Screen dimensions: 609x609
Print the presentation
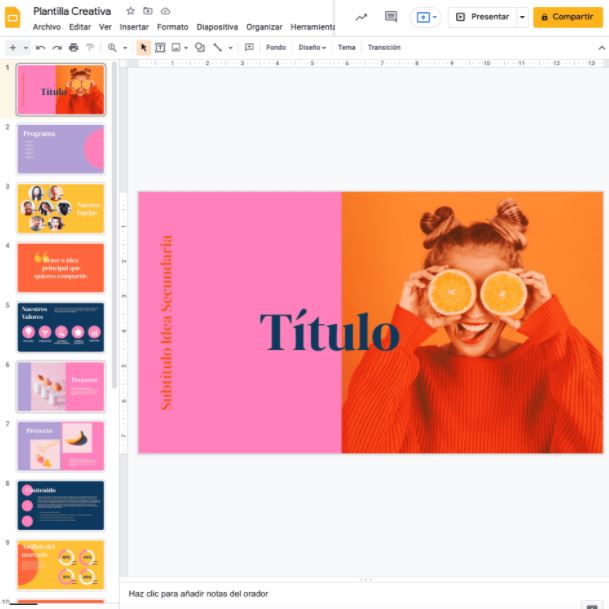point(73,47)
